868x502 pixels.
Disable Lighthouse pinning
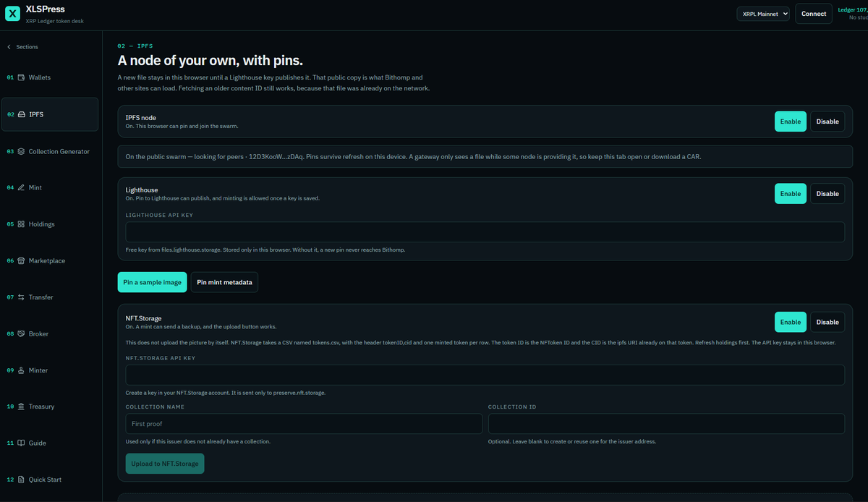tap(827, 194)
